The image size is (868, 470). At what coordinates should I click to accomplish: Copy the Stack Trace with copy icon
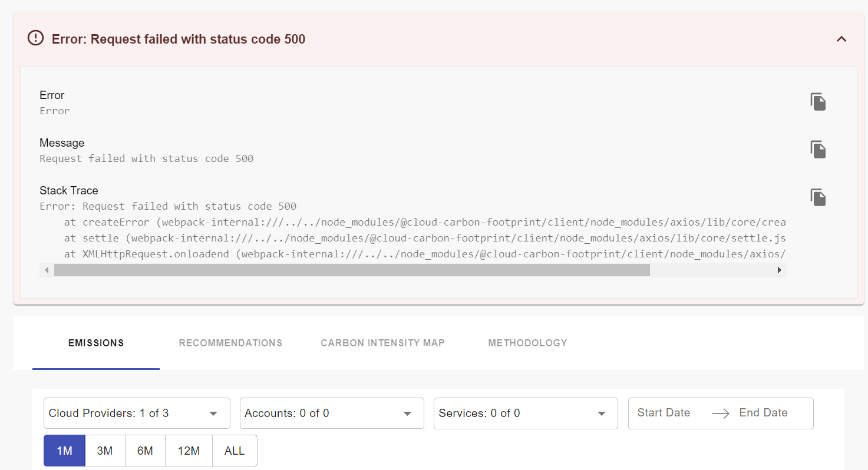(818, 197)
